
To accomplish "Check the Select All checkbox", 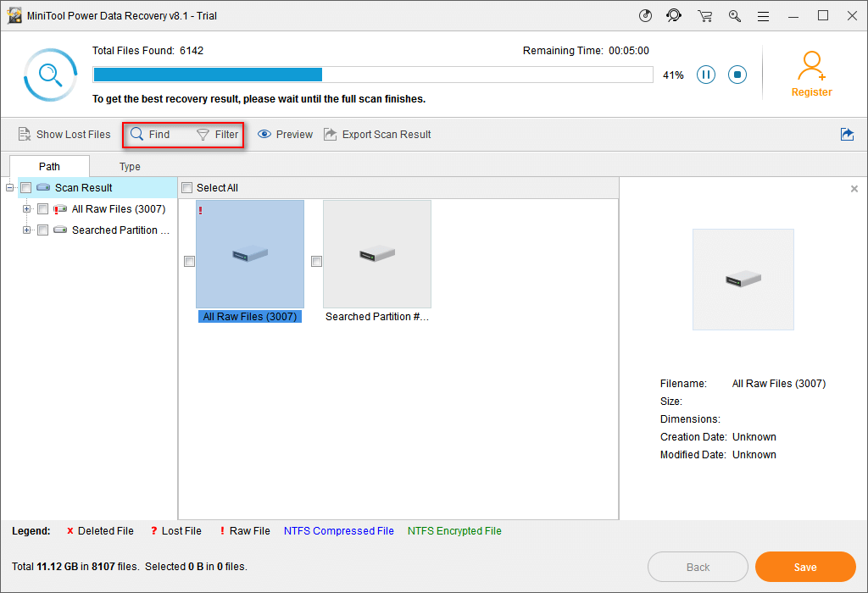I will click(186, 187).
